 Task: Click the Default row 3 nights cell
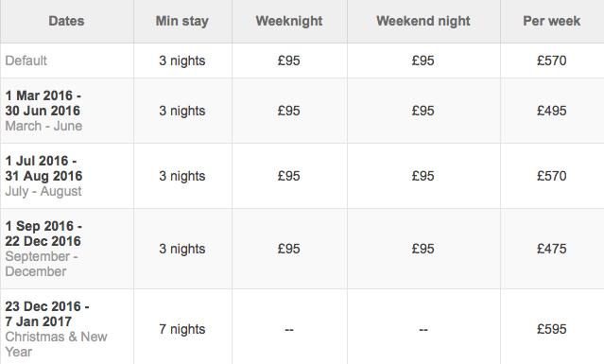[181, 61]
